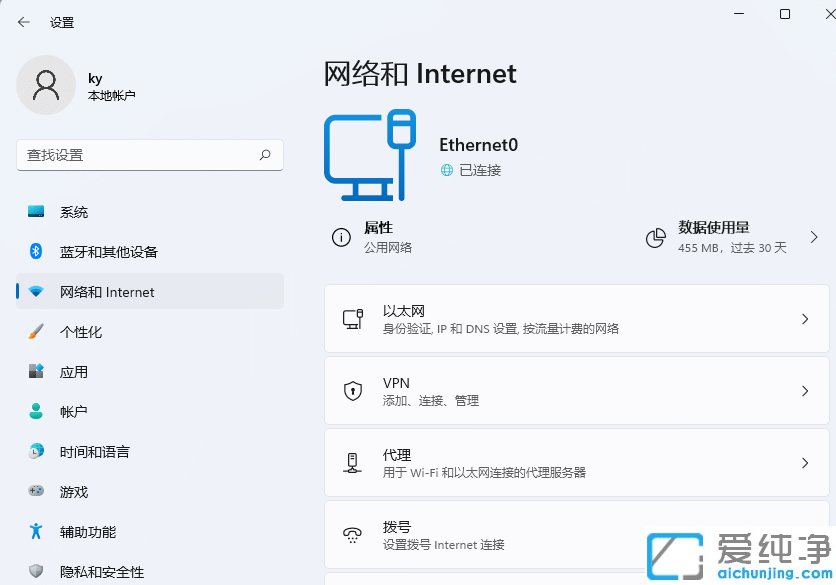This screenshot has height=585, width=836.
Task: Click the 属性 公用网络 properties link
Action: coord(390,237)
